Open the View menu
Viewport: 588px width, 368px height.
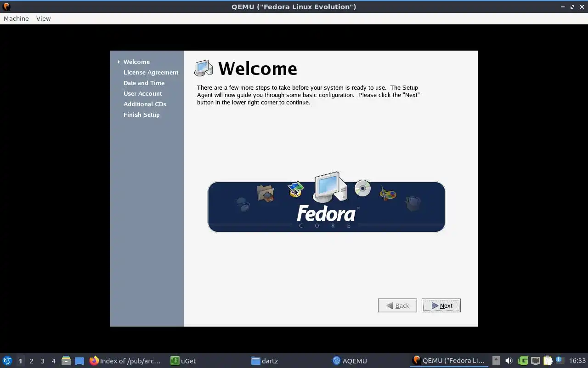[x=44, y=18]
